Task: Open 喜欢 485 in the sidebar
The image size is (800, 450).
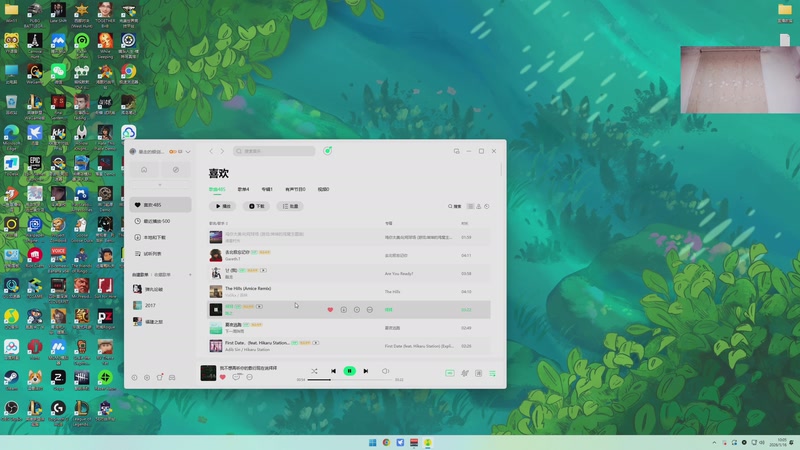Action: (x=160, y=205)
